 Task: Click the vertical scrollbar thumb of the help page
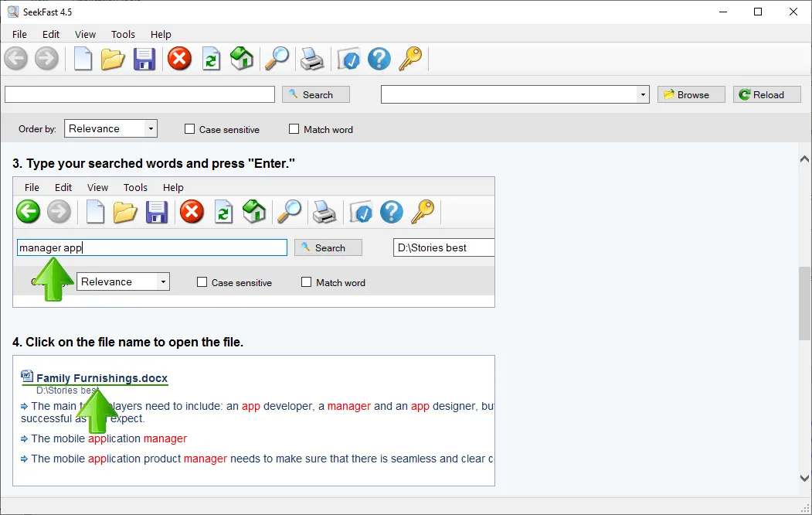pyautogui.click(x=804, y=303)
